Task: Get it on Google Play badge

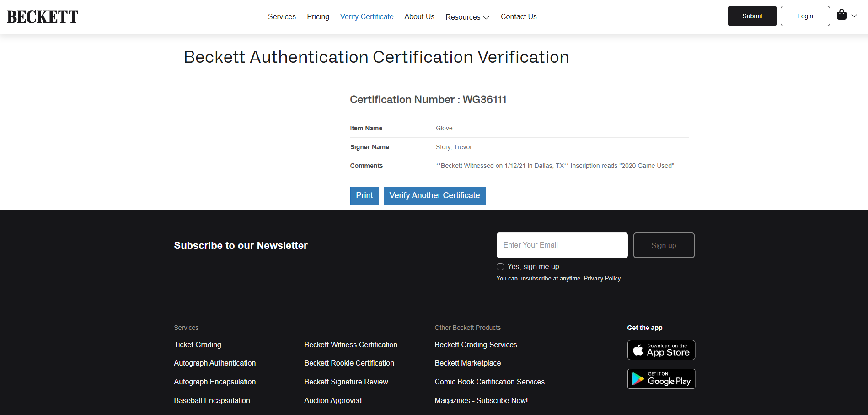Action: click(661, 379)
